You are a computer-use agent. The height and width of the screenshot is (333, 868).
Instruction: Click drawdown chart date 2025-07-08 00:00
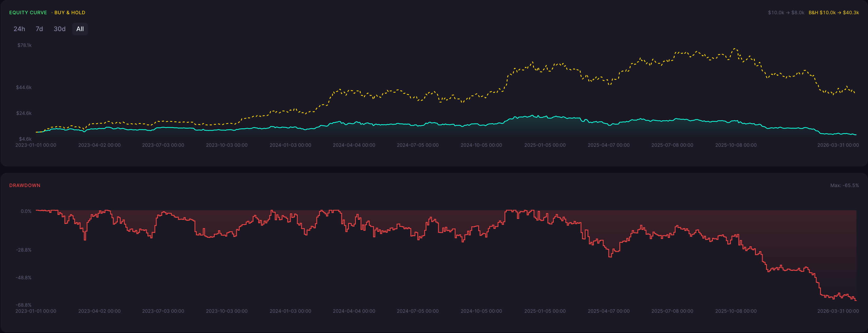pos(673,311)
